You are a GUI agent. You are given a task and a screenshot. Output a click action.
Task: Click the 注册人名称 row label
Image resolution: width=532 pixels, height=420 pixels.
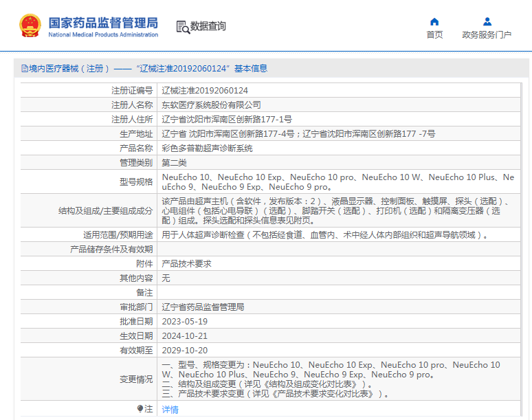pyautogui.click(x=132, y=105)
